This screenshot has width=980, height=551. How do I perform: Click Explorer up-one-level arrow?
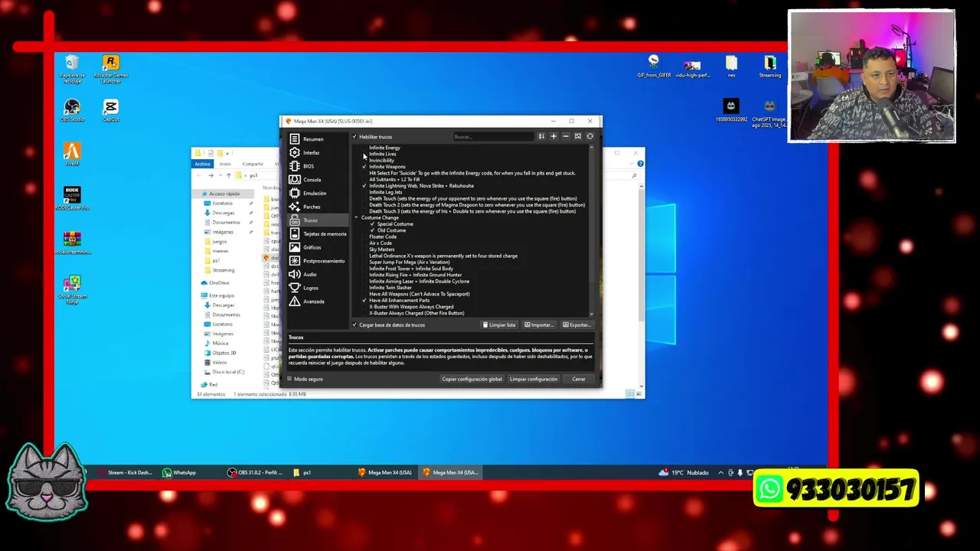[228, 176]
